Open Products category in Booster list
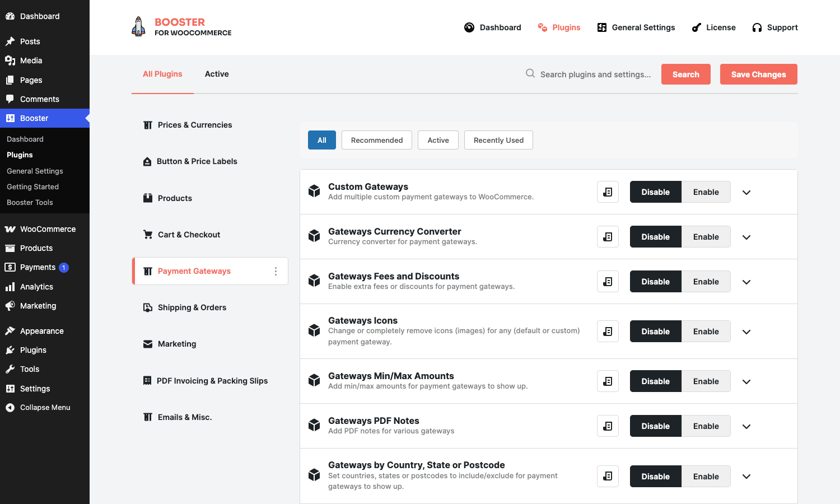Image resolution: width=840 pixels, height=504 pixels. click(x=175, y=198)
